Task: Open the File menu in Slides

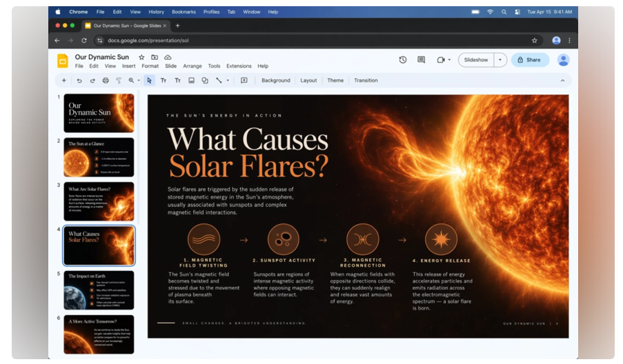Action: click(x=79, y=66)
